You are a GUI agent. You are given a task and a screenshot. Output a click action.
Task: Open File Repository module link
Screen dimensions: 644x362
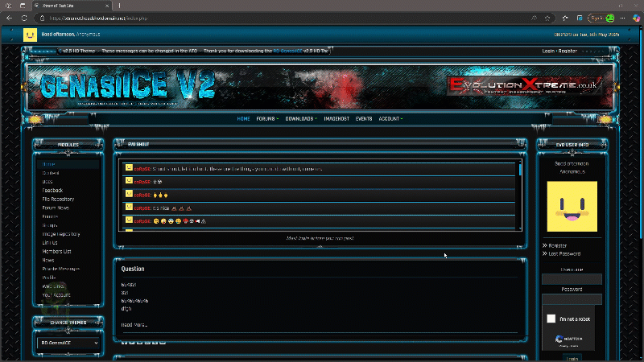point(58,199)
